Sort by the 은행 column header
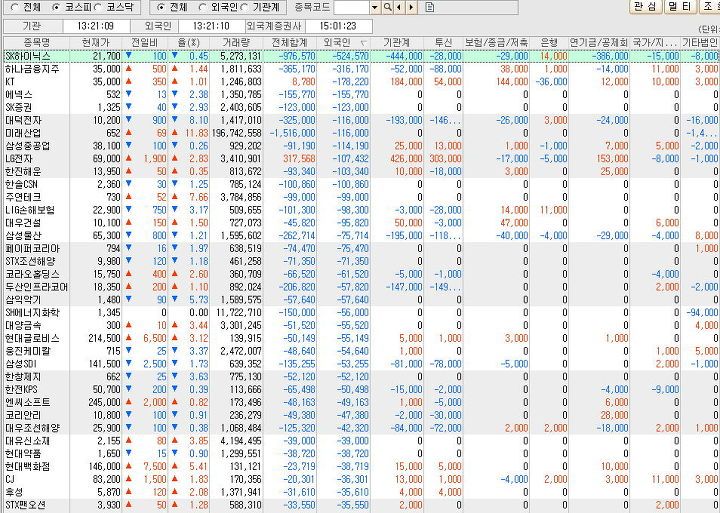 click(x=549, y=43)
